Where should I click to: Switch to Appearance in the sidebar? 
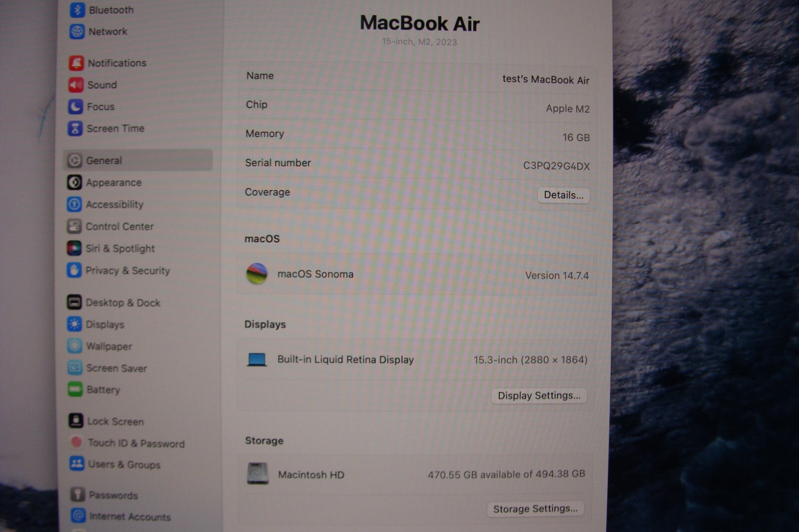[113, 183]
